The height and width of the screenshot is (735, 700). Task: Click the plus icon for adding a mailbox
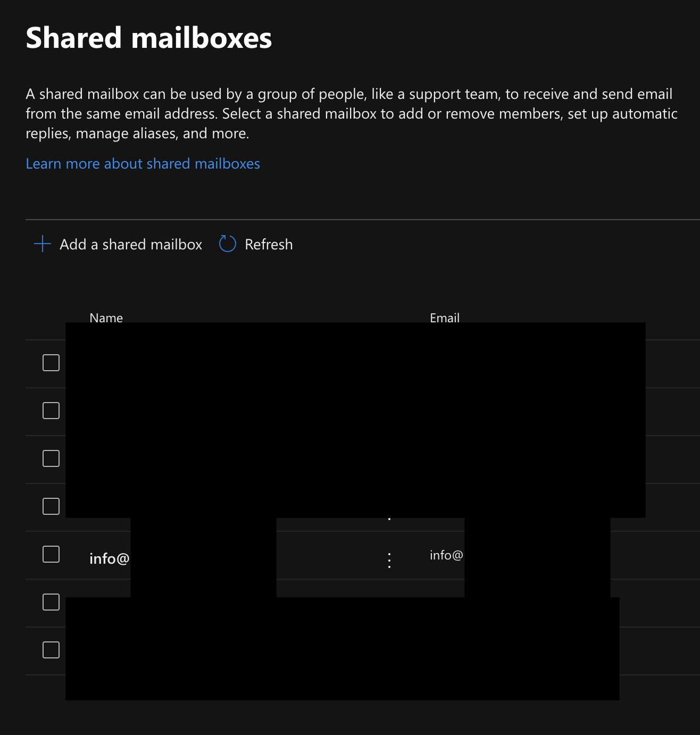(x=42, y=244)
